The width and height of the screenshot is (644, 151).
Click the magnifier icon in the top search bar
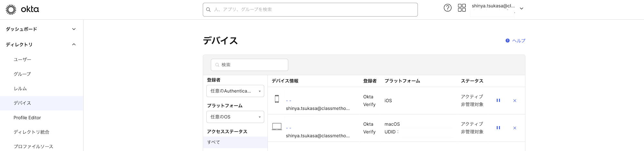coord(208,10)
